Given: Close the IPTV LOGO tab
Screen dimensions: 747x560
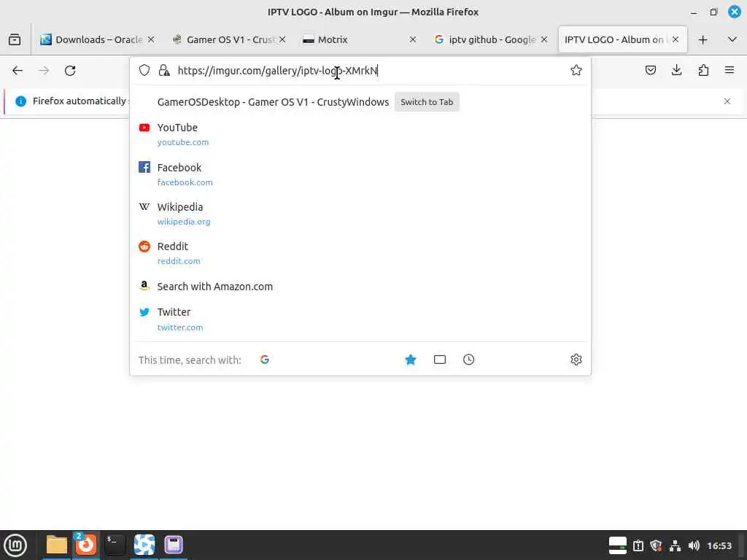Looking at the screenshot, I should click(x=675, y=39).
